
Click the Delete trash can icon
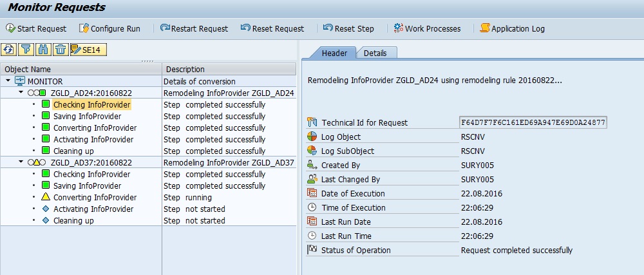60,50
